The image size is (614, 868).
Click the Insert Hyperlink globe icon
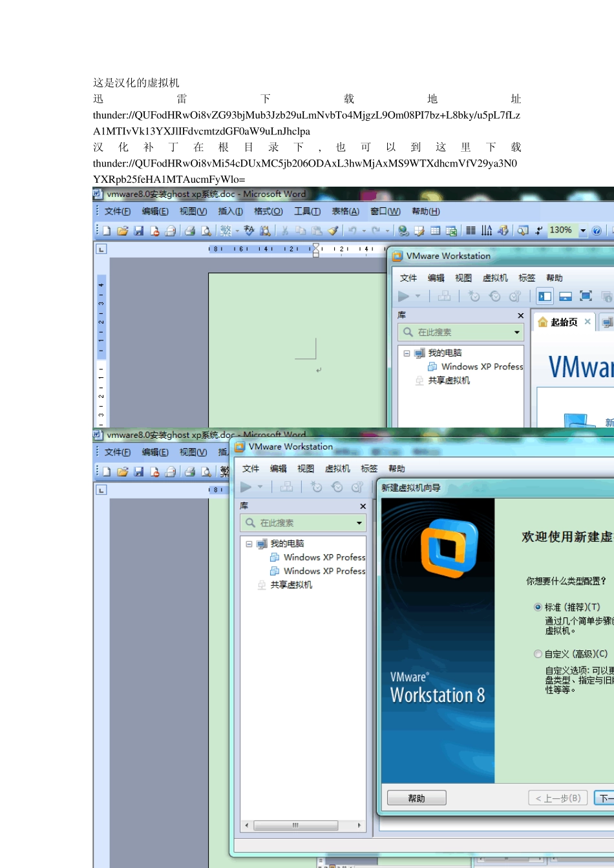pos(403,231)
